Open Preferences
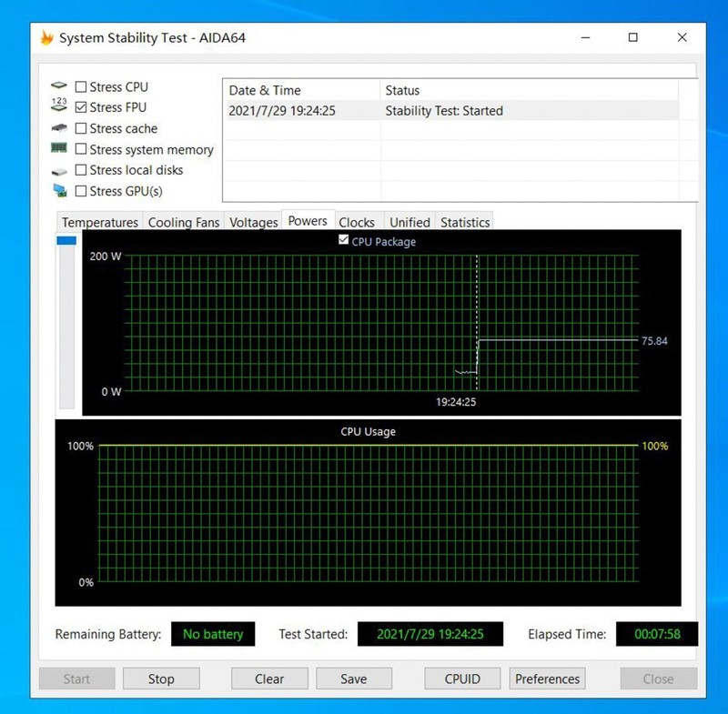Viewport: 728px width, 714px height. click(x=548, y=679)
